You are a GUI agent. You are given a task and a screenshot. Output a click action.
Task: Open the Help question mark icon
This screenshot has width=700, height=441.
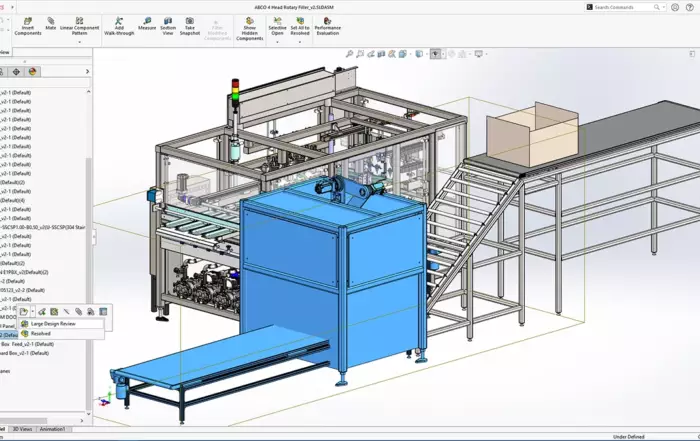(689, 7)
